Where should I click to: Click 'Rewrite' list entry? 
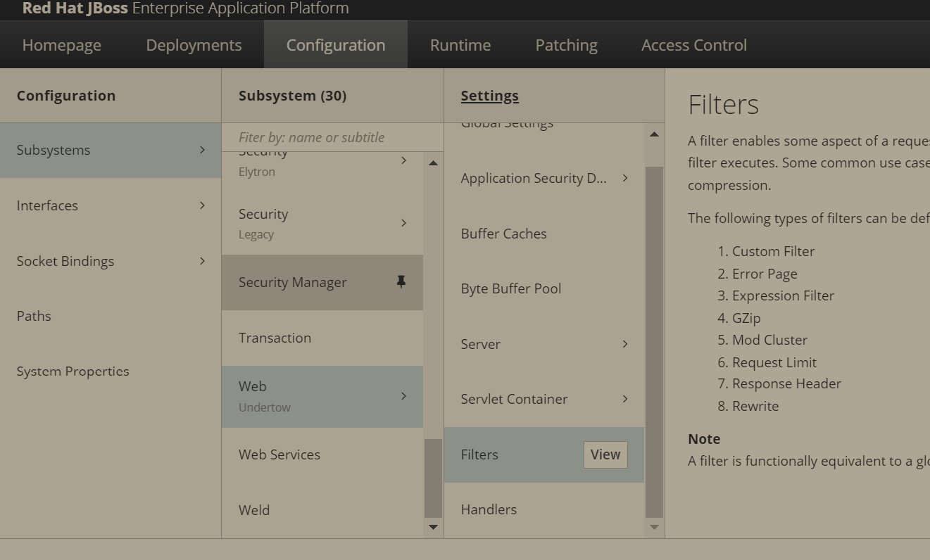[x=755, y=406]
